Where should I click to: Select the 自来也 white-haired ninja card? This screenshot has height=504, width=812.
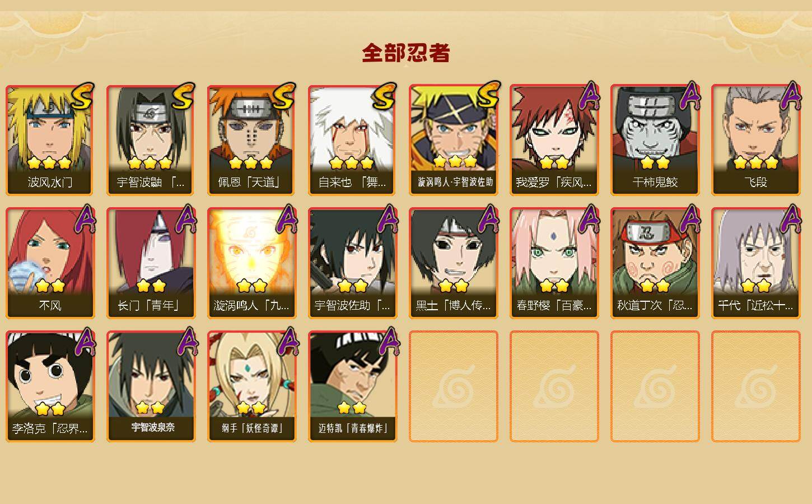(x=353, y=140)
